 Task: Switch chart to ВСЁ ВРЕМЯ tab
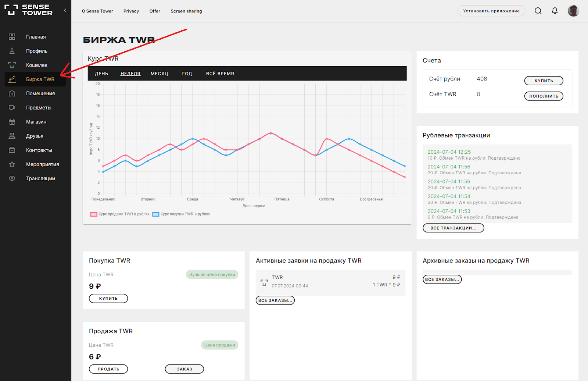220,74
